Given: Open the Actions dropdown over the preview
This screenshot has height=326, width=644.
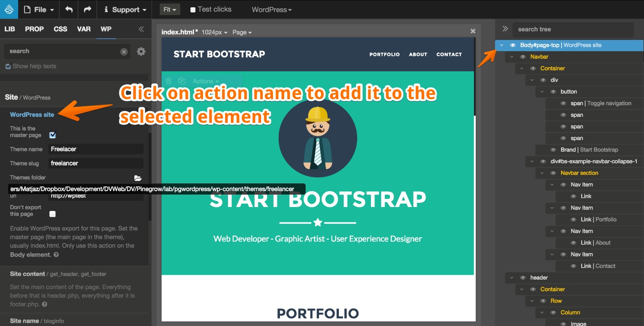Looking at the screenshot, I should (206, 81).
